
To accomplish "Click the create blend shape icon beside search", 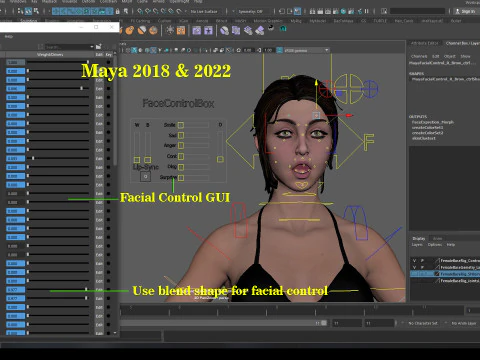I will (99, 46).
